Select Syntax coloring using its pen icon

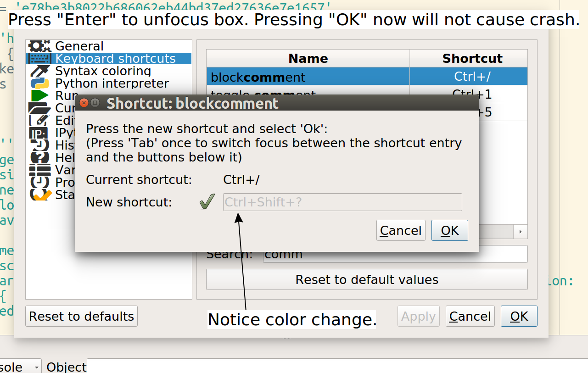(40, 71)
